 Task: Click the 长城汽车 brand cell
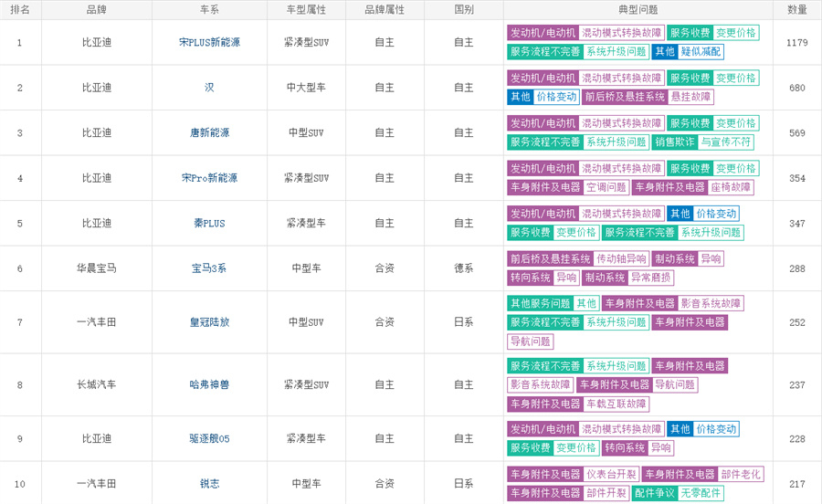tap(97, 384)
